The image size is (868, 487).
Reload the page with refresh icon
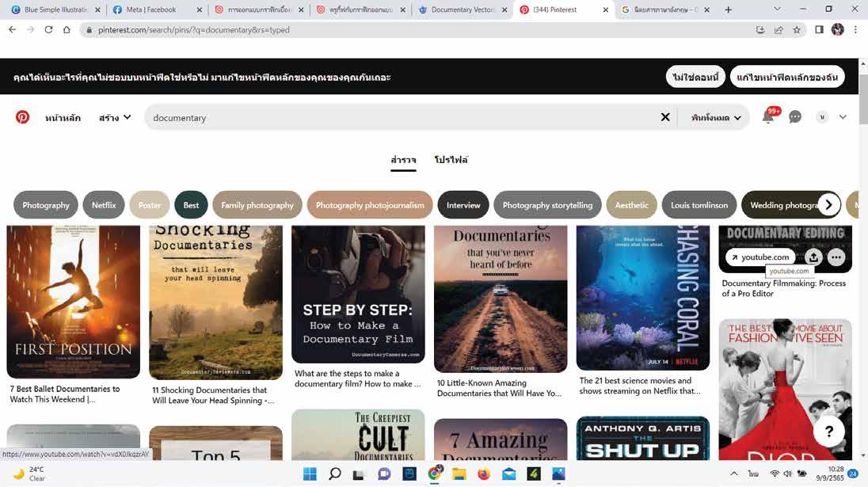[49, 30]
